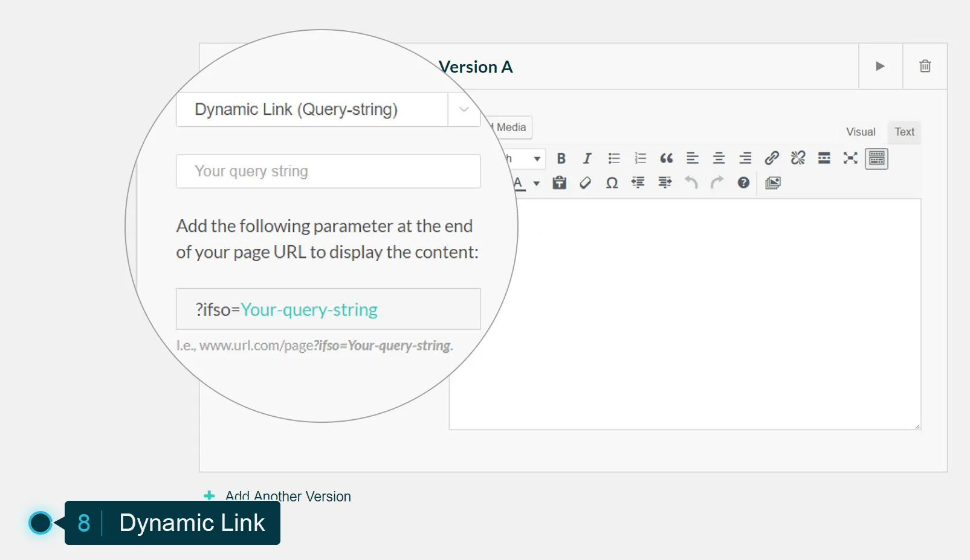The image size is (970, 560).
Task: Insert a numbered list
Action: coord(639,158)
